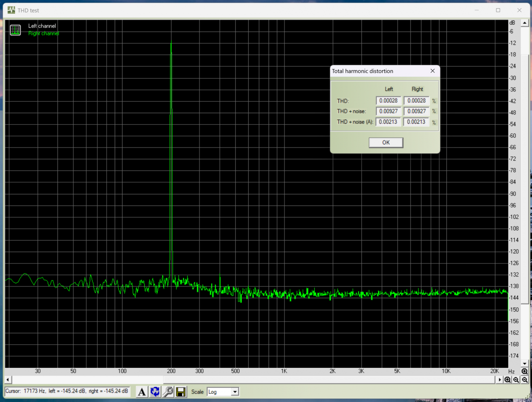Image resolution: width=532 pixels, height=402 pixels.
Task: Maximize the THD test window
Action: pyautogui.click(x=498, y=10)
